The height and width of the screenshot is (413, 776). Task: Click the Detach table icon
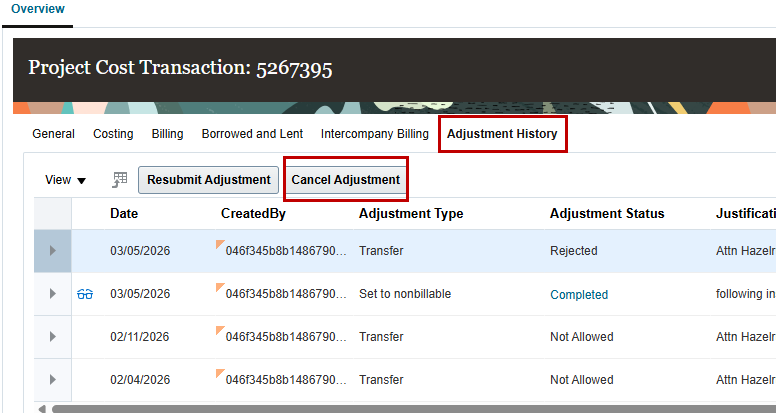pos(120,180)
